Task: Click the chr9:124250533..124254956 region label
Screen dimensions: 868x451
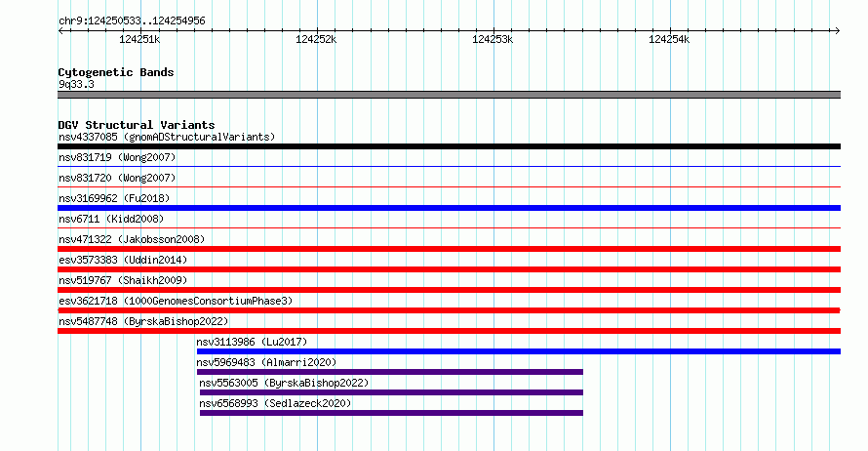Action: 132,21
